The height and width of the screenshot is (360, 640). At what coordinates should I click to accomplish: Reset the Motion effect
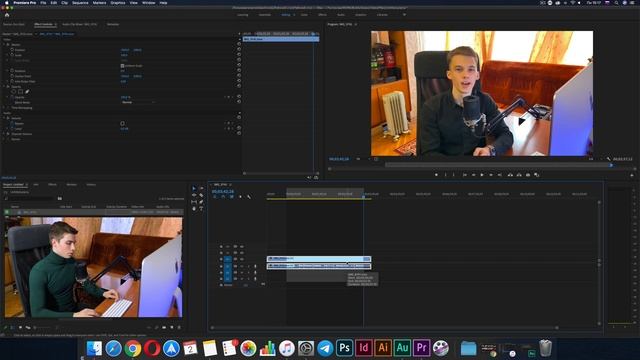coord(239,44)
